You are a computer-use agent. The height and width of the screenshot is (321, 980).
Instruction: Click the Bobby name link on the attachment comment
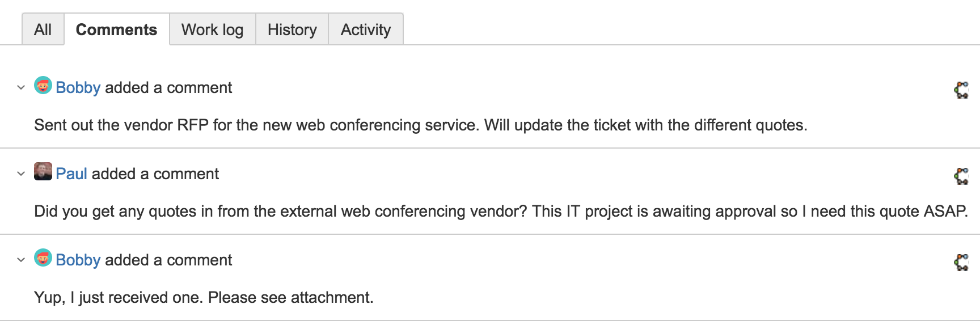pyautogui.click(x=78, y=260)
